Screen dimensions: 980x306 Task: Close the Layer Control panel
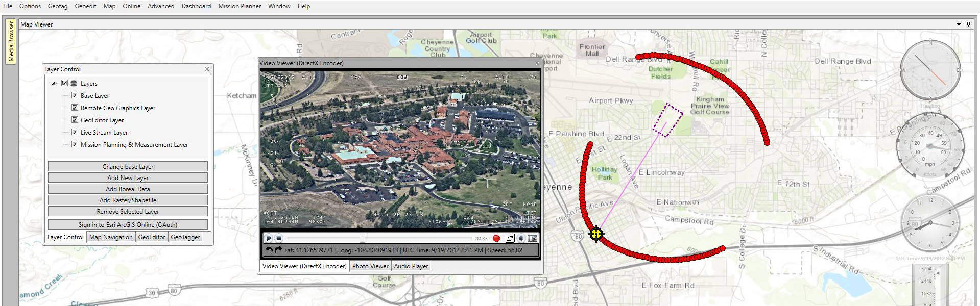[x=207, y=69]
